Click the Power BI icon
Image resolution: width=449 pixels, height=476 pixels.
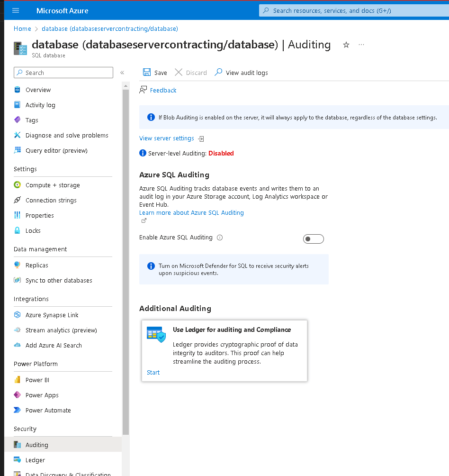point(17,380)
